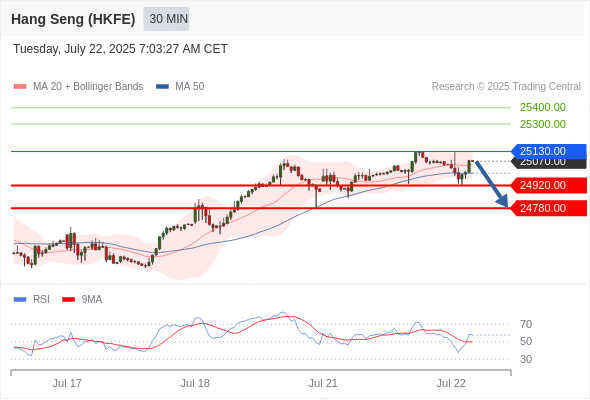
Task: Click the pink MA 20 Bollinger Bands swatch
Action: pyautogui.click(x=20, y=87)
